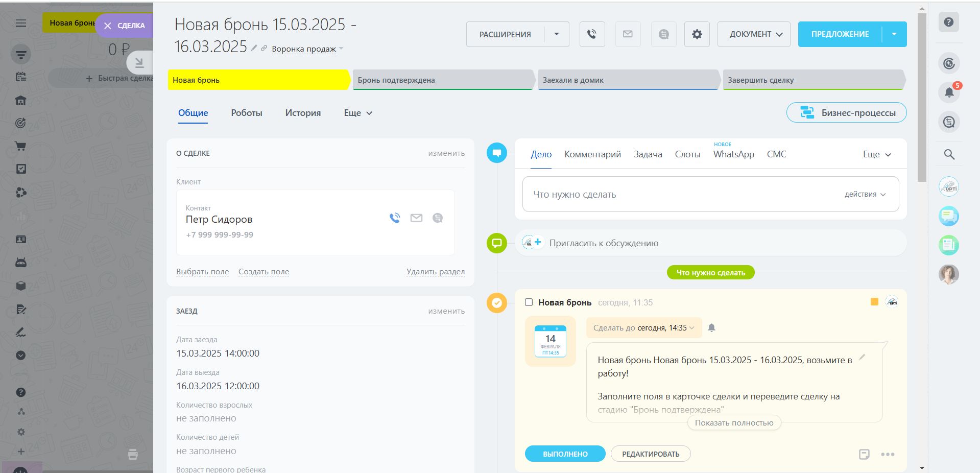Screen dimensions: 980x473
Task: Expand the ПРЕДЛОЖЕНИЕ button arrow
Action: [x=894, y=34]
